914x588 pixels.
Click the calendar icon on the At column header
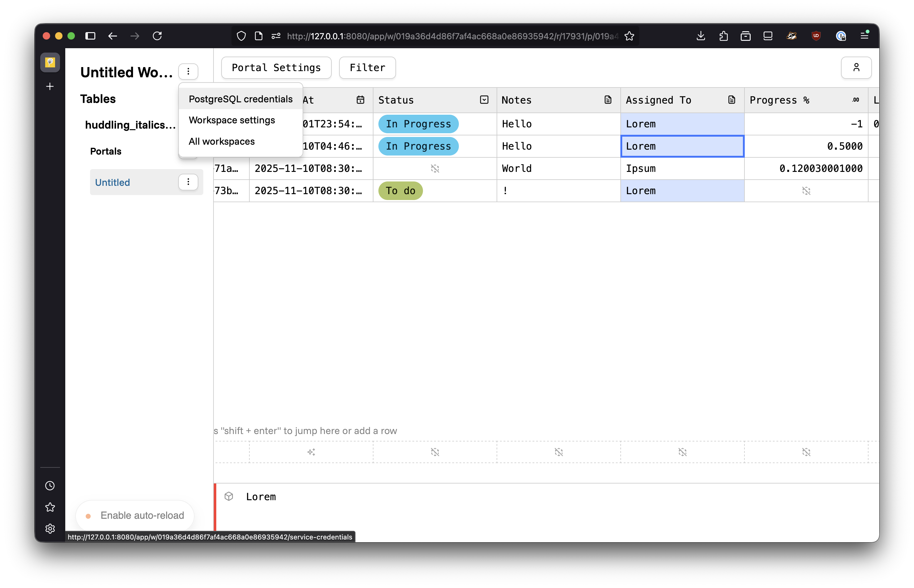(360, 100)
